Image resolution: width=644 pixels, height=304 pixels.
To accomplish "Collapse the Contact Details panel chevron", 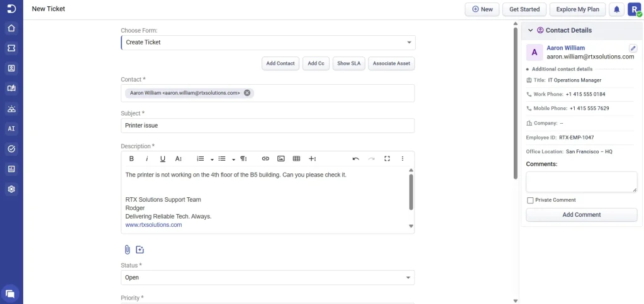I will tap(530, 30).
